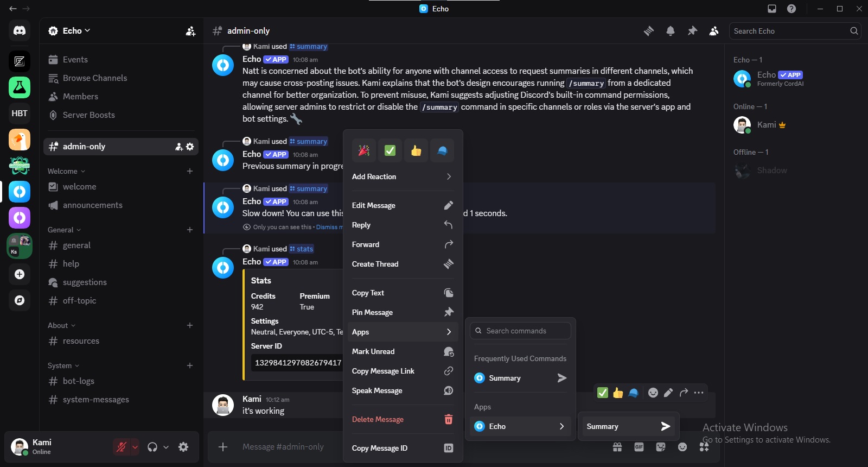
Task: React with the green checkmark emoji
Action: (x=390, y=150)
